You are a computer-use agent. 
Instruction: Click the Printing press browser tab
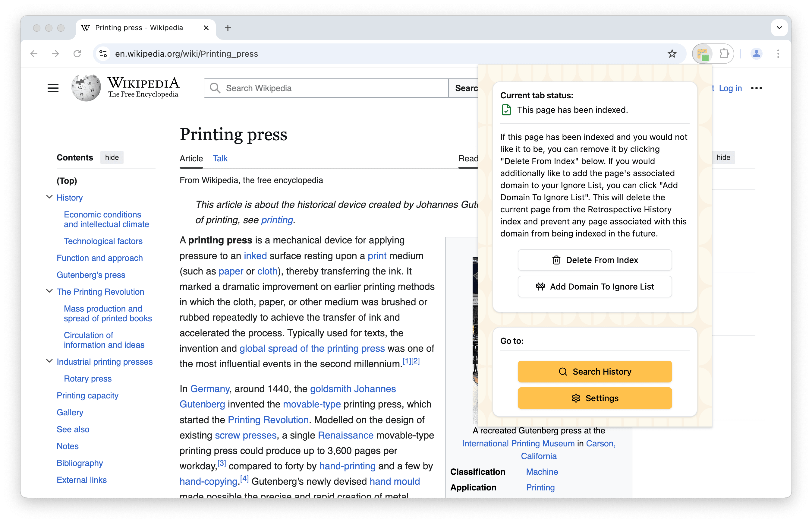[x=145, y=28]
